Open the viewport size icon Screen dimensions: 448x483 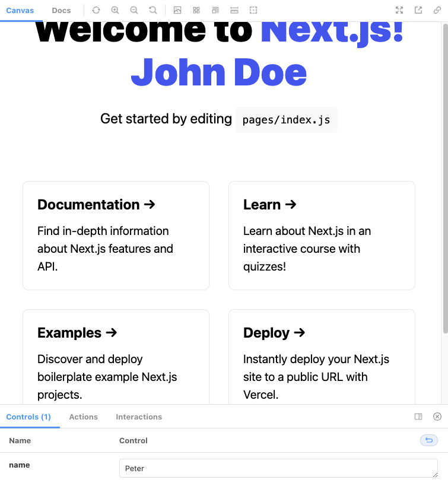215,10
